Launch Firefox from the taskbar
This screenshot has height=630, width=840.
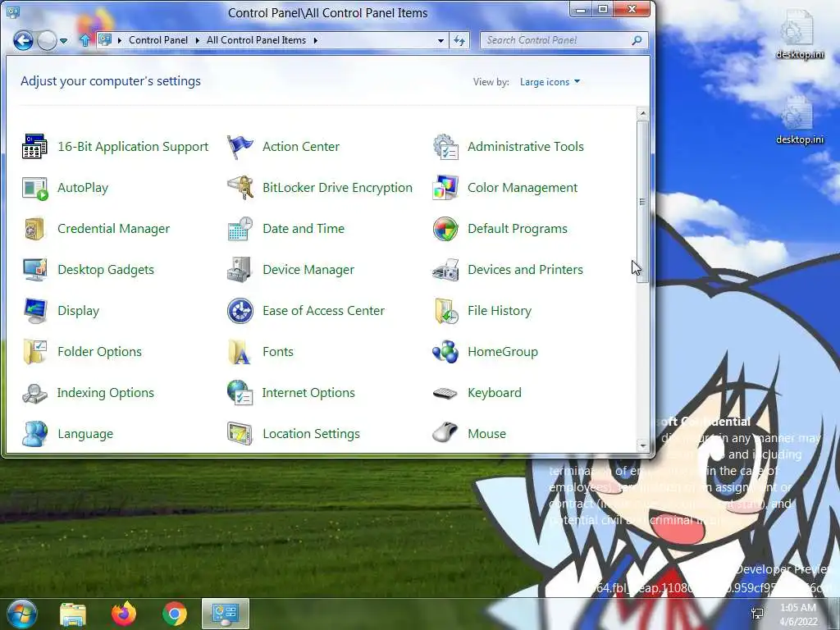[x=124, y=614]
